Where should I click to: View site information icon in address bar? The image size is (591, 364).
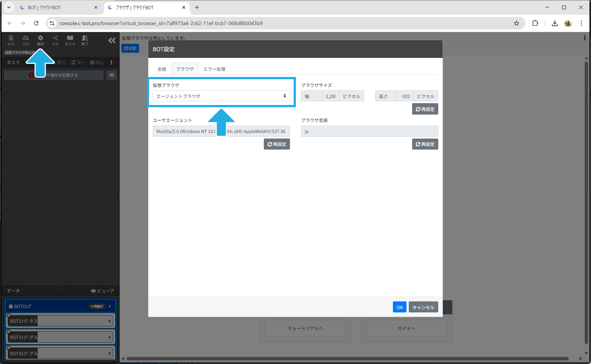(x=52, y=23)
